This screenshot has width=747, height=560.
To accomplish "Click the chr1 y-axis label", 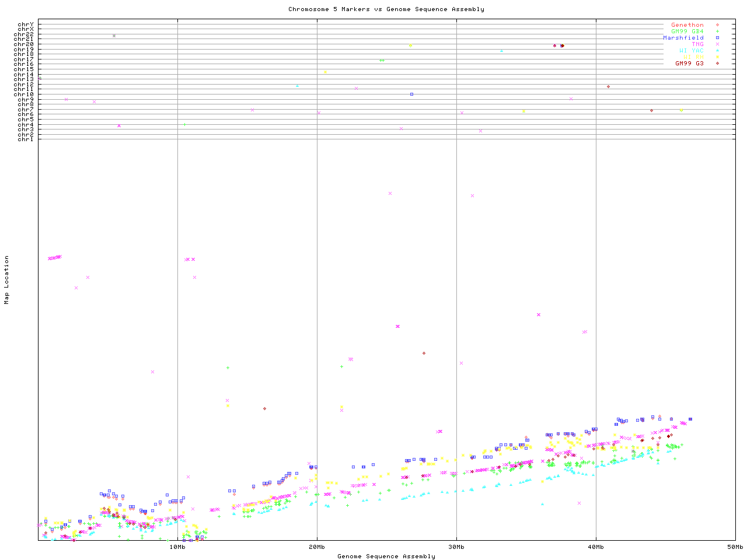I will coord(26,139).
